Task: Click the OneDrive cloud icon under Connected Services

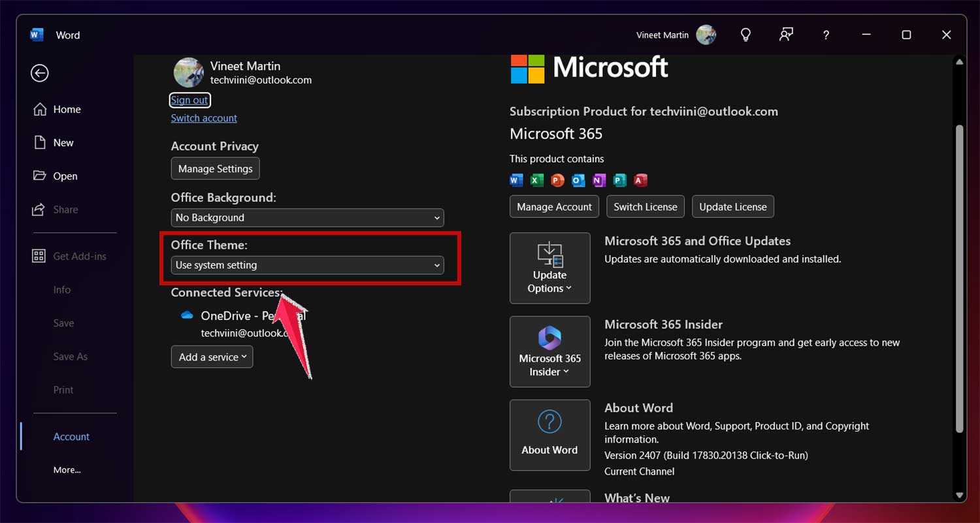Action: tap(186, 315)
